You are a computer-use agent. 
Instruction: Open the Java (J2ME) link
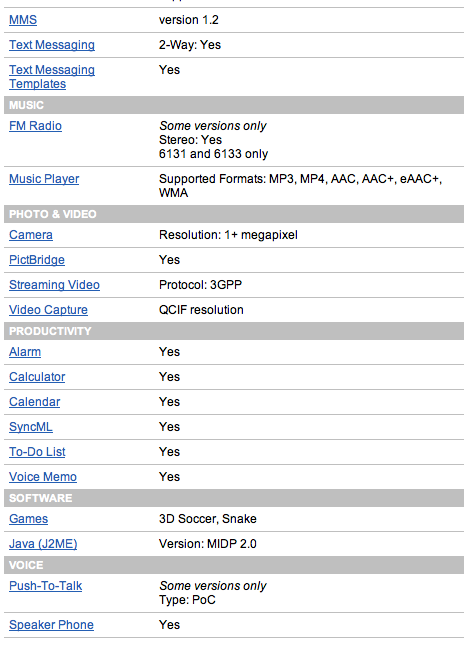click(43, 544)
